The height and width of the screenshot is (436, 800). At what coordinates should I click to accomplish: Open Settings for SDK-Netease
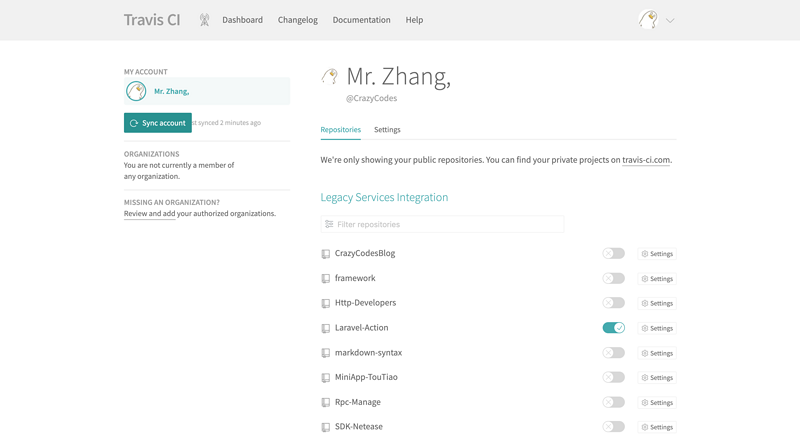[657, 427]
